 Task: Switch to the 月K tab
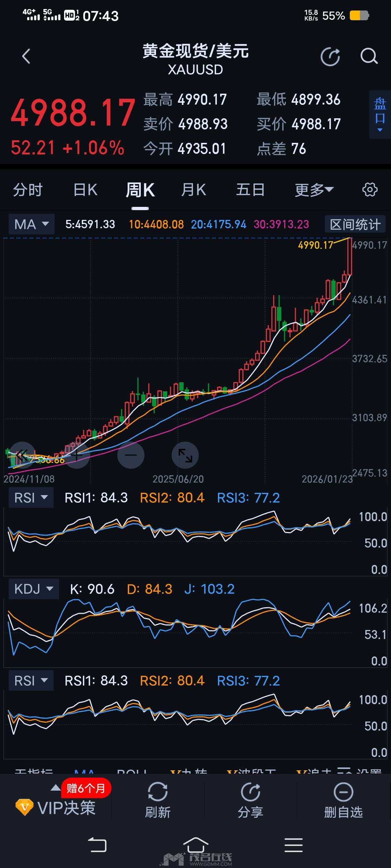(194, 190)
